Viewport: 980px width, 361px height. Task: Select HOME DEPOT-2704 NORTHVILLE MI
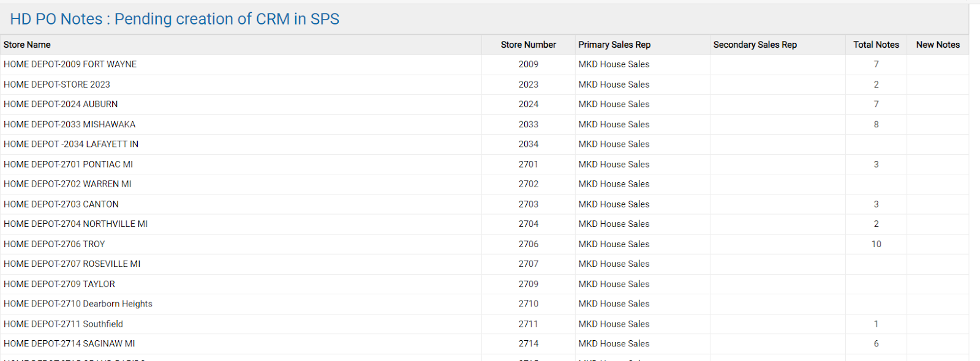point(75,224)
